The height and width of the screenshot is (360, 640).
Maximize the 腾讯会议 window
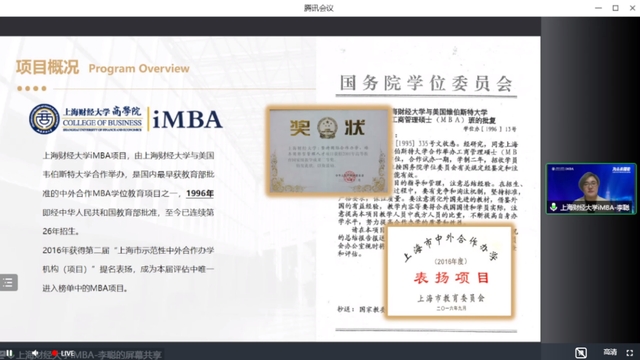[x=616, y=8]
